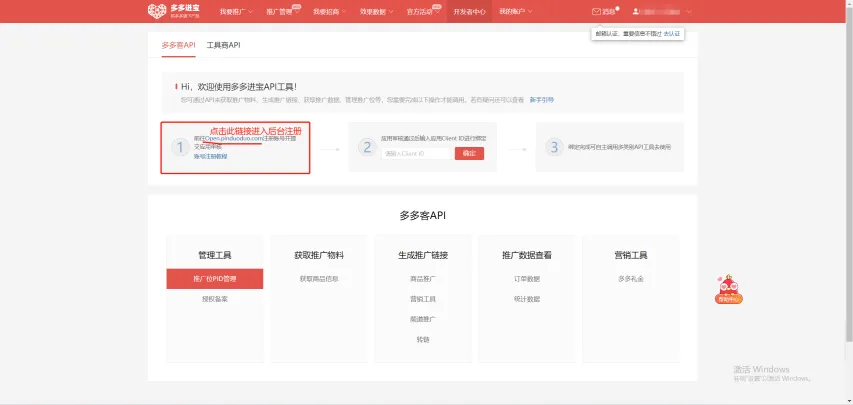Click the 去认证 link in the tooltip

click(671, 34)
